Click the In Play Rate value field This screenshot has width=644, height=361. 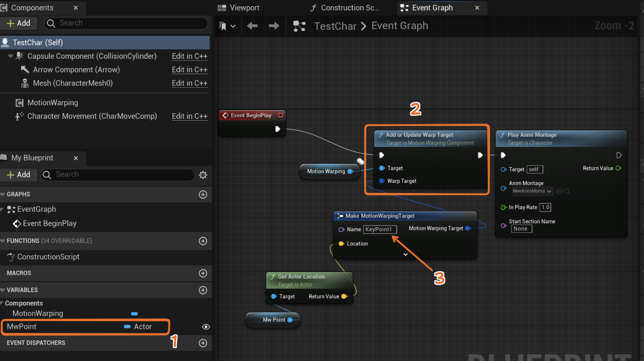point(545,207)
